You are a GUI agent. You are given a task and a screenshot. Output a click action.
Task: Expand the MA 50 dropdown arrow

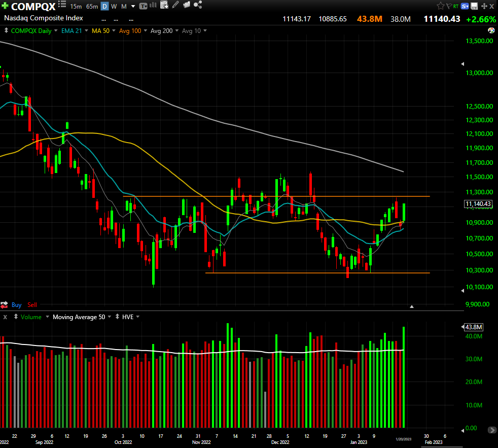click(x=114, y=30)
